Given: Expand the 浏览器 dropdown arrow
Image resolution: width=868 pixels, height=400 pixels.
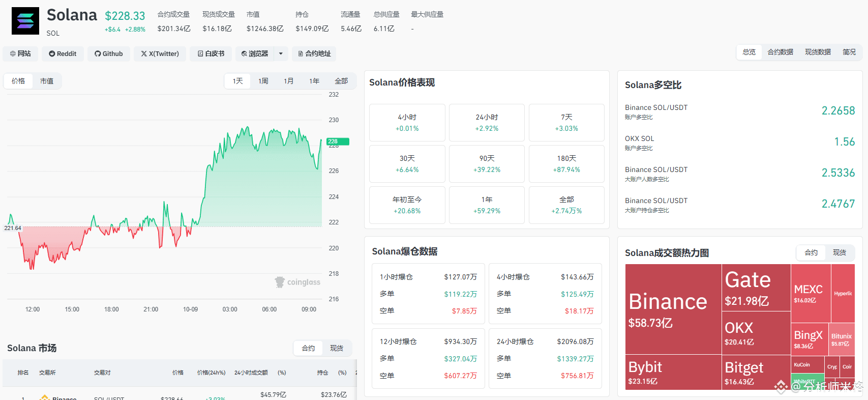Looking at the screenshot, I should point(281,53).
